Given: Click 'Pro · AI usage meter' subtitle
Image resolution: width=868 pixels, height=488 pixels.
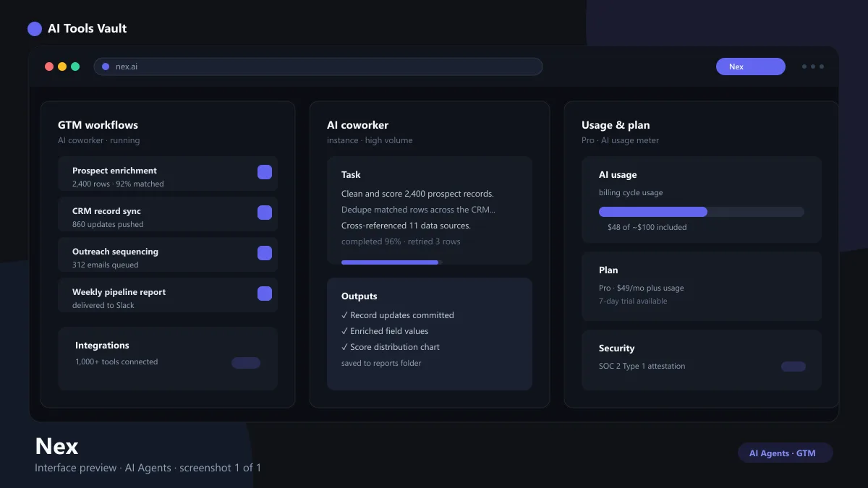Looking at the screenshot, I should point(620,140).
